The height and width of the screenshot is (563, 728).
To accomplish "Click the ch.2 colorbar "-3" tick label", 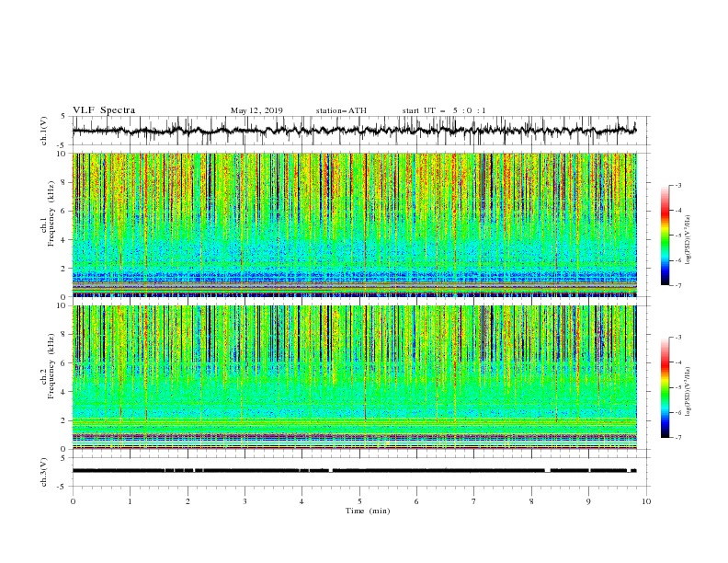I will 678,338.
